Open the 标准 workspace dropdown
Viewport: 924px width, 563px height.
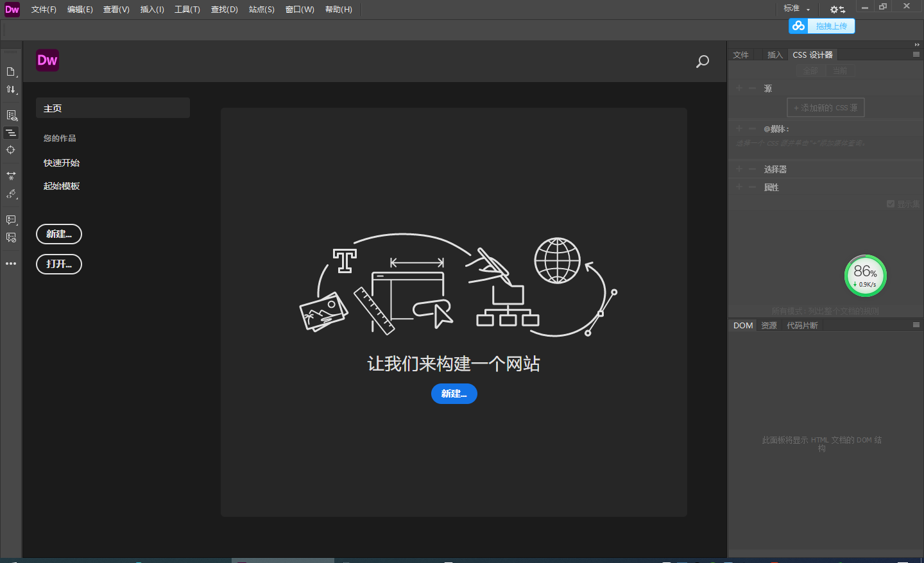796,9
